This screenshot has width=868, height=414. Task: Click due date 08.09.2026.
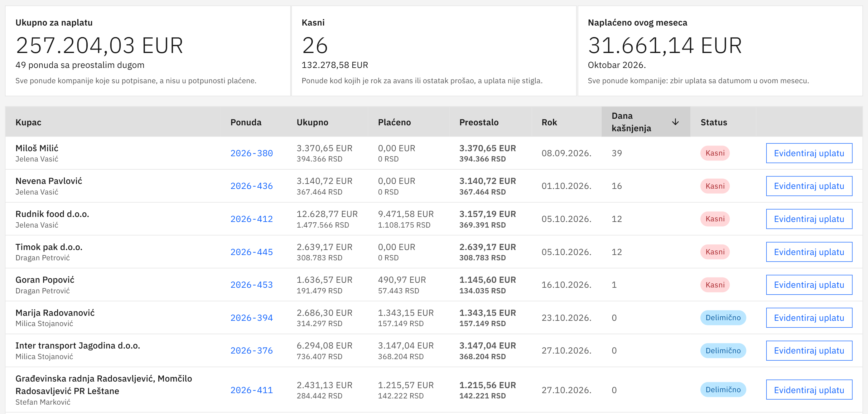point(567,153)
